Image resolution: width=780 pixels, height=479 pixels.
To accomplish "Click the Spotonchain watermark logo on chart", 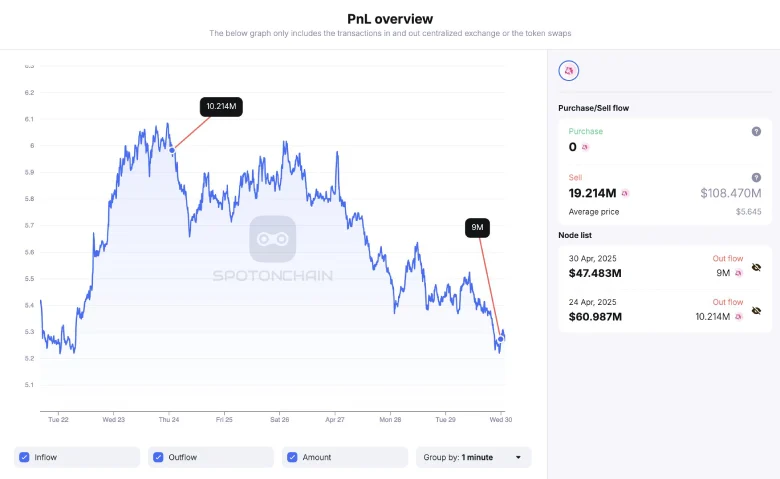I will pos(272,239).
